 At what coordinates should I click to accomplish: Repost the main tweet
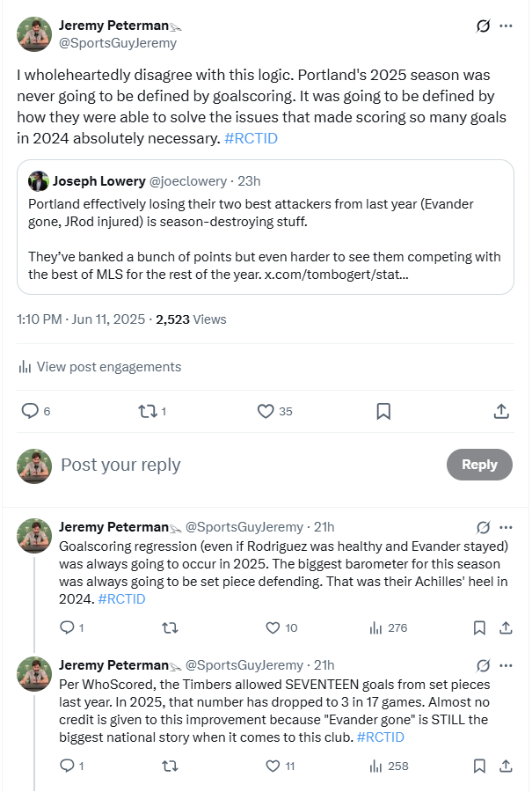tap(146, 411)
